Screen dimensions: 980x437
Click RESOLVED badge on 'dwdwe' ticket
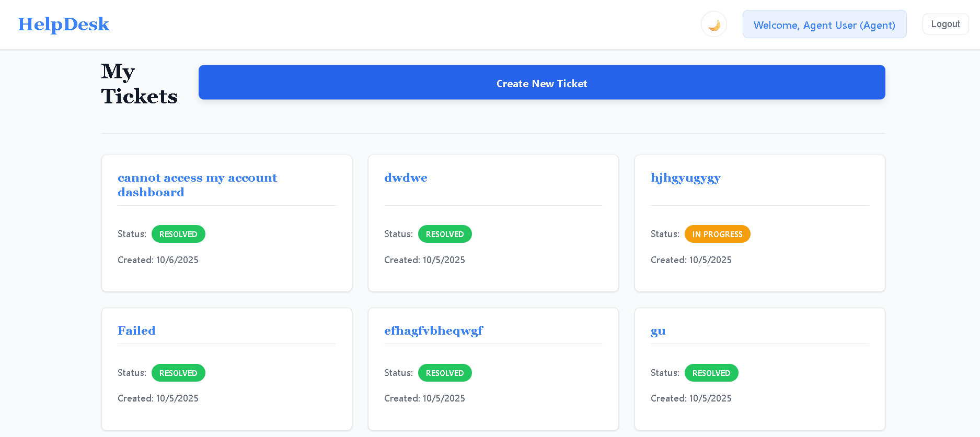click(445, 234)
